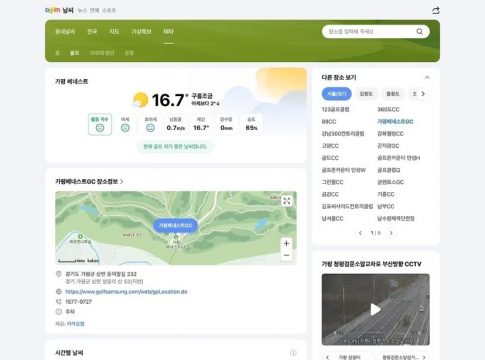Select the fine dust smiley tile
Screen dimensions: 485x360
(x=125, y=124)
